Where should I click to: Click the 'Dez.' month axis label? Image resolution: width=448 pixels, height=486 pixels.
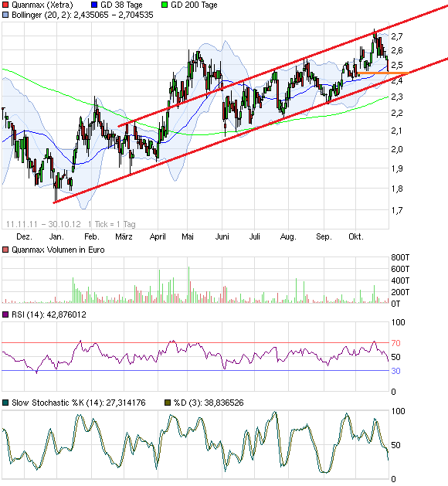(x=24, y=236)
